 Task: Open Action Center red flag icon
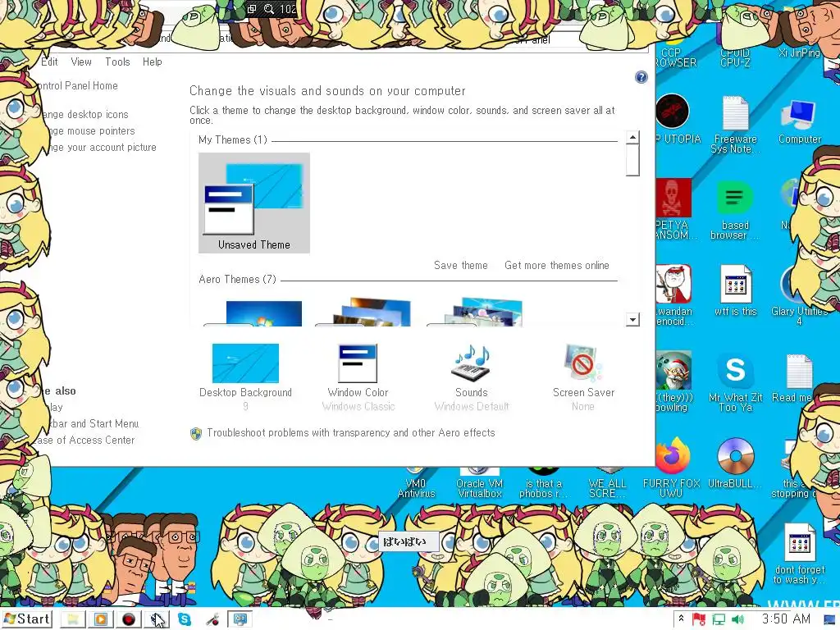tap(699, 620)
